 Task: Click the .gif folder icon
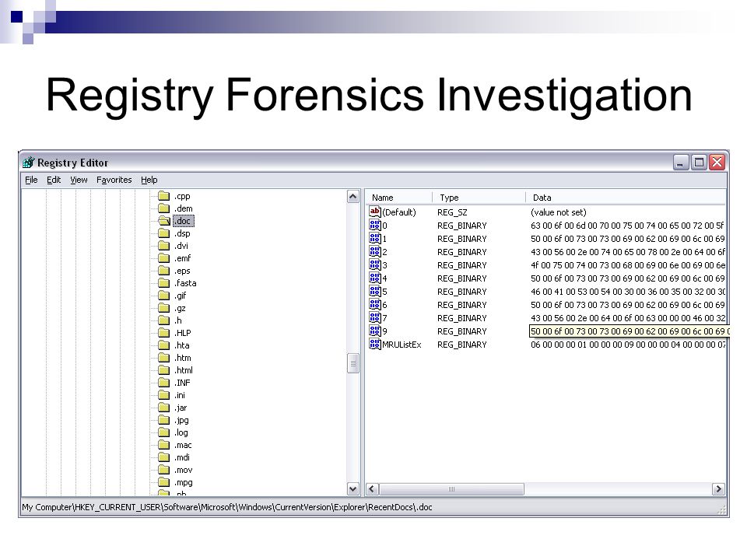(x=164, y=296)
